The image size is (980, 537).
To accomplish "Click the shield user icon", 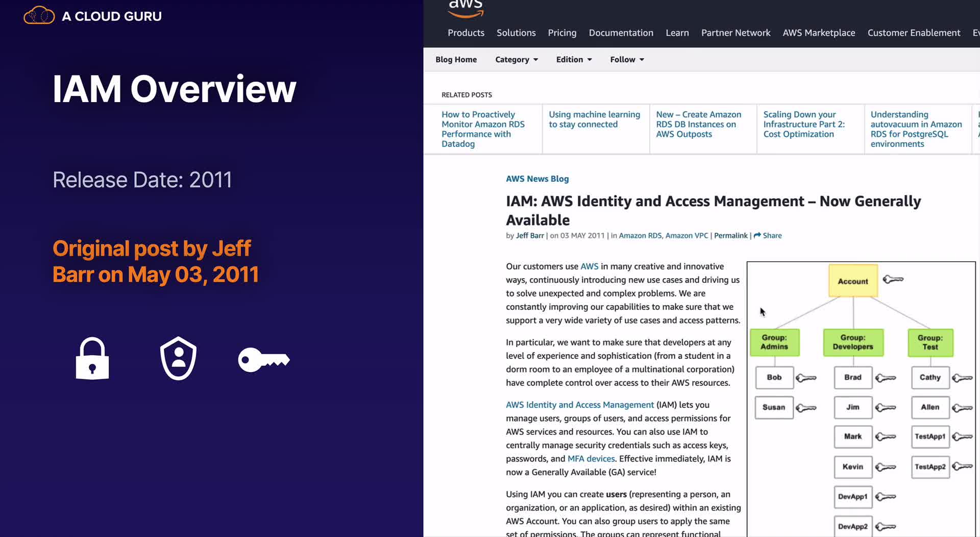I will click(178, 358).
